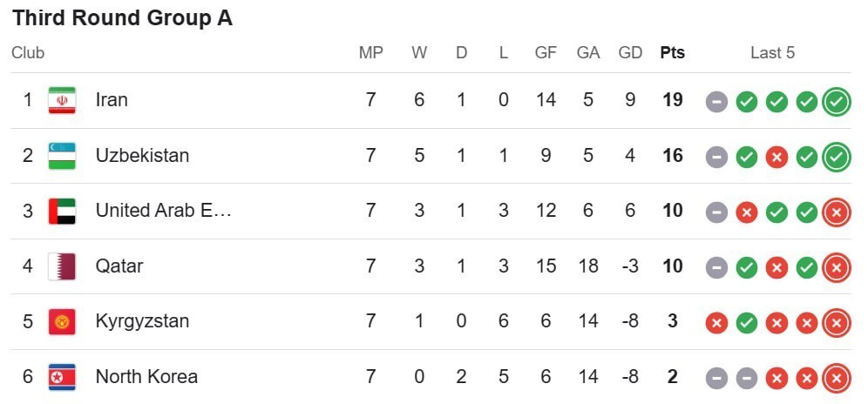868x404 pixels.
Task: Click the Third Round Group A heading
Action: [x=122, y=18]
